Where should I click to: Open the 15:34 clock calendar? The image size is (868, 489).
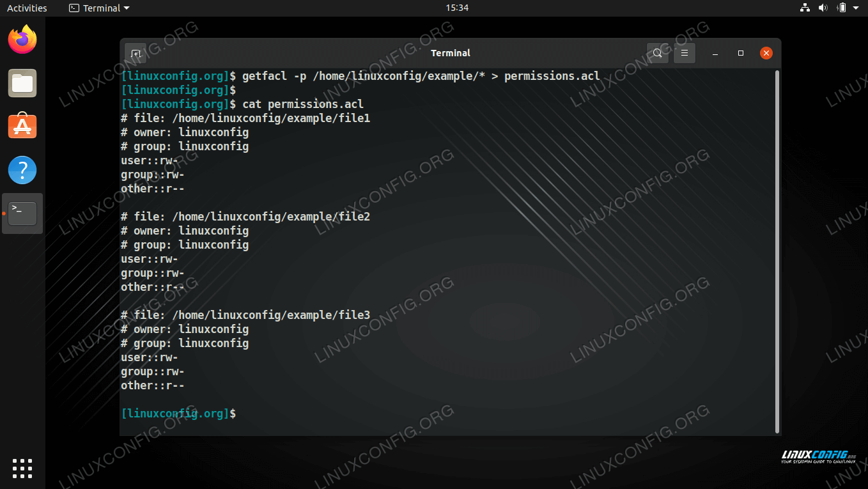pos(457,8)
